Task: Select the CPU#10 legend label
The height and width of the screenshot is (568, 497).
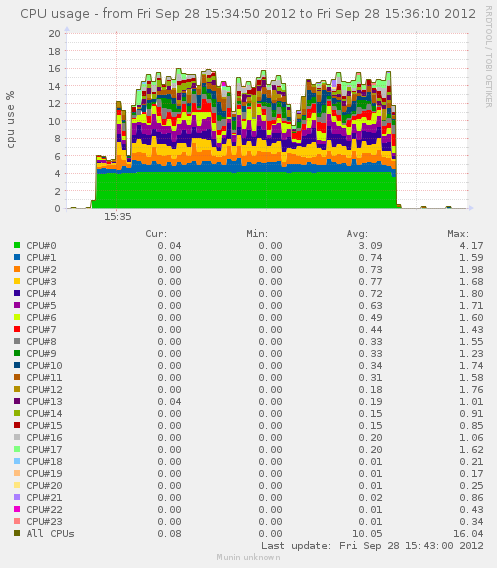Action: pos(44,366)
